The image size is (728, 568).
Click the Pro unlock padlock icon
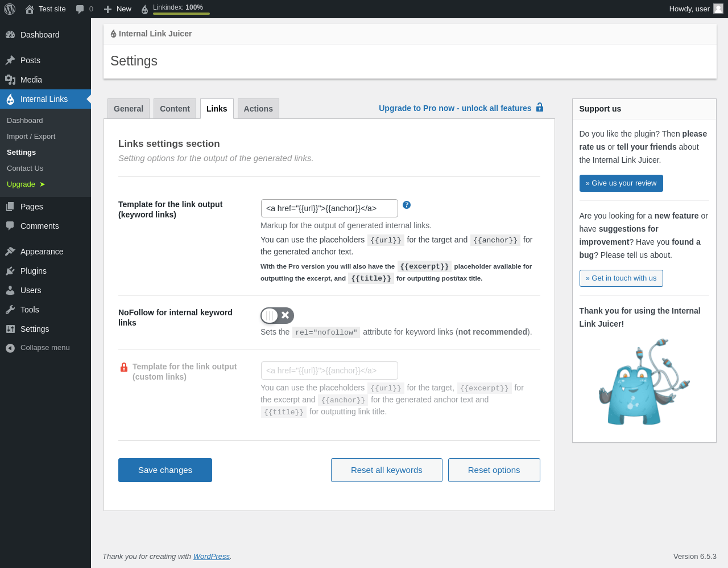[x=540, y=107]
